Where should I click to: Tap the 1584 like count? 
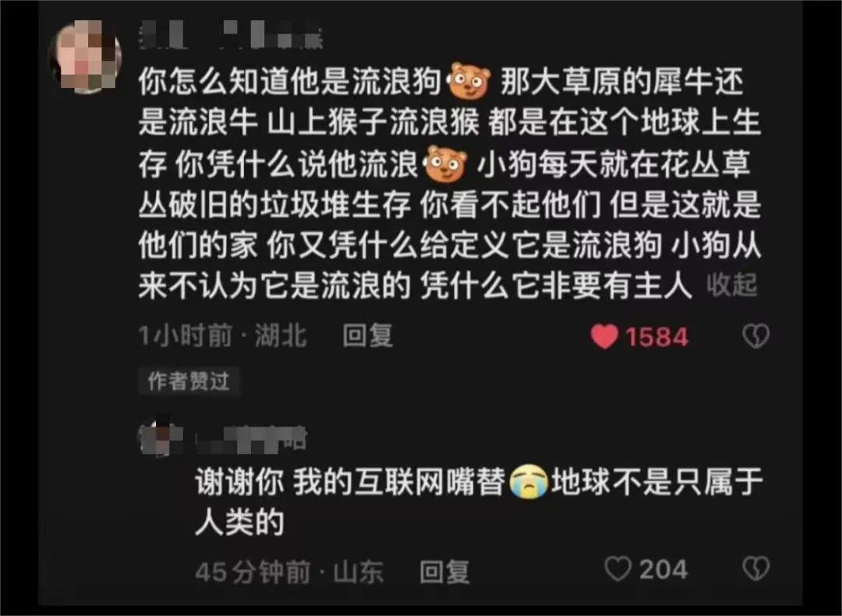[656, 338]
